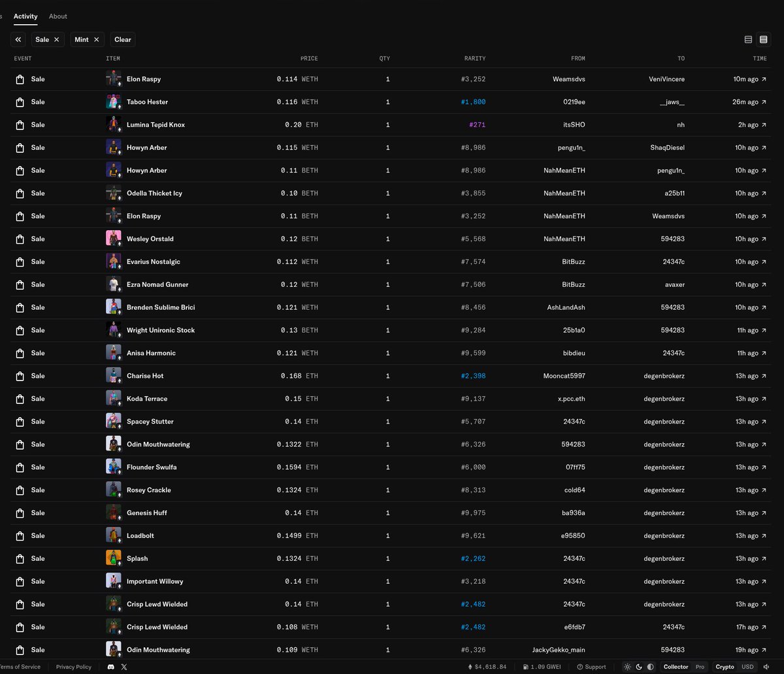Image resolution: width=784 pixels, height=674 pixels.
Task: Open transaction arrow on Anisa Harmonic row
Action: click(x=764, y=353)
